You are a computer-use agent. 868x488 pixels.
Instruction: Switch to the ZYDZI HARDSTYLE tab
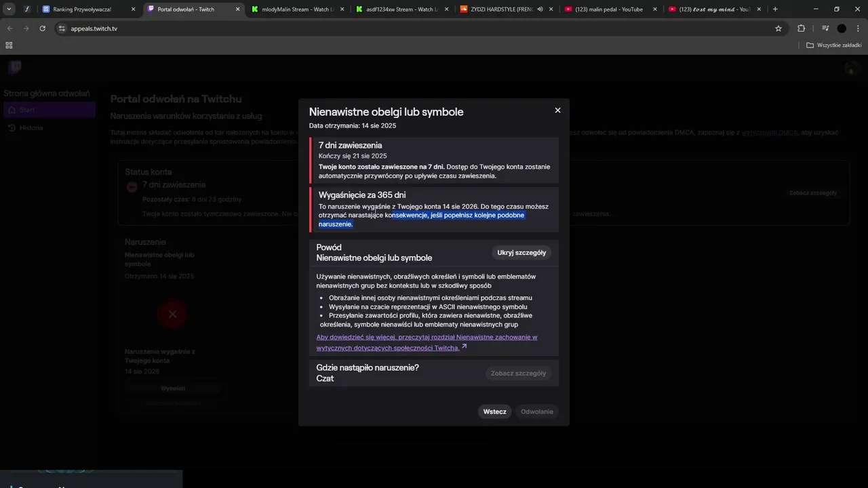click(x=502, y=9)
